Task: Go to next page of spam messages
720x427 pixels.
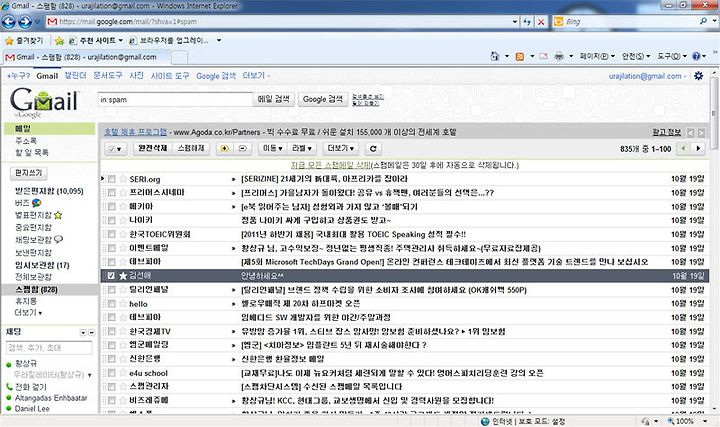Action: [x=698, y=148]
